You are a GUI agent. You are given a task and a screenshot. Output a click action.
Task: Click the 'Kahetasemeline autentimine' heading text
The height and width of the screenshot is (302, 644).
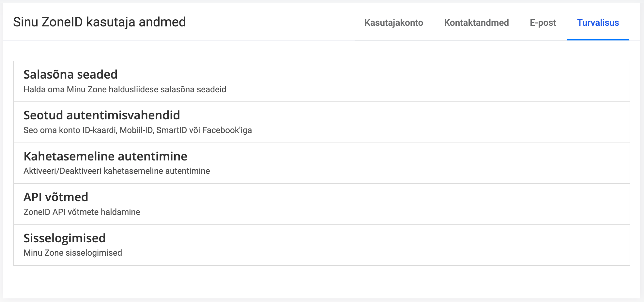point(105,157)
